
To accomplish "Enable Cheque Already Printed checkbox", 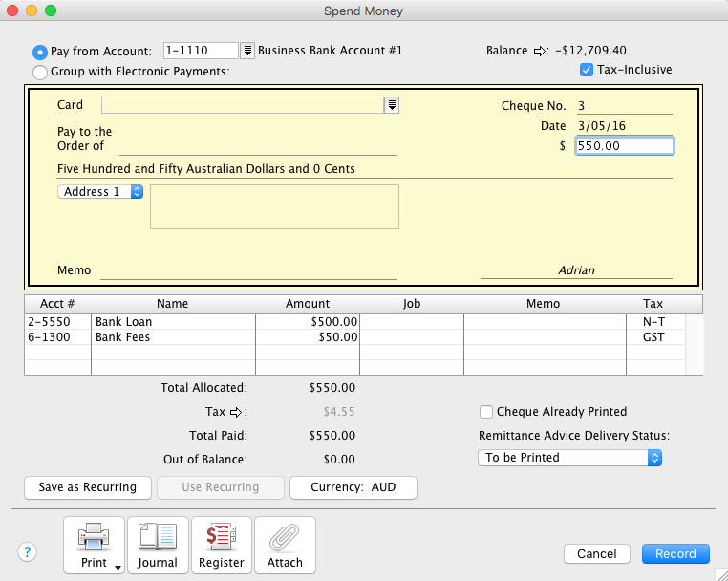I will (x=486, y=412).
